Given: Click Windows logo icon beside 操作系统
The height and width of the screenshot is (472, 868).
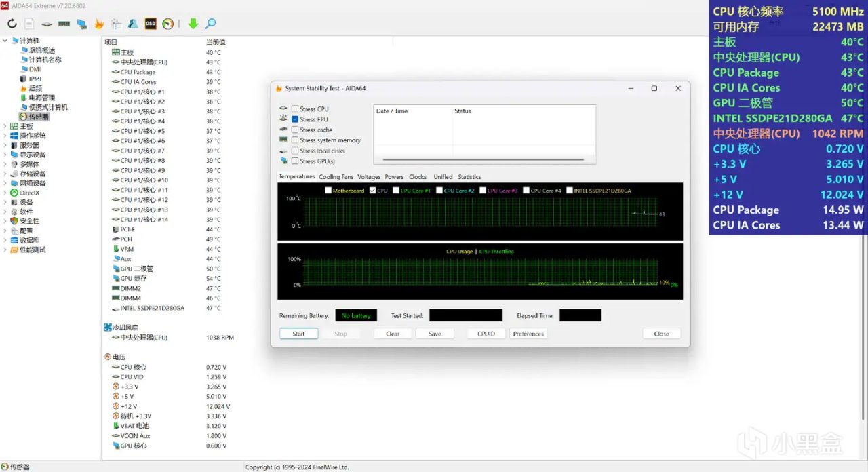Looking at the screenshot, I should coord(14,136).
